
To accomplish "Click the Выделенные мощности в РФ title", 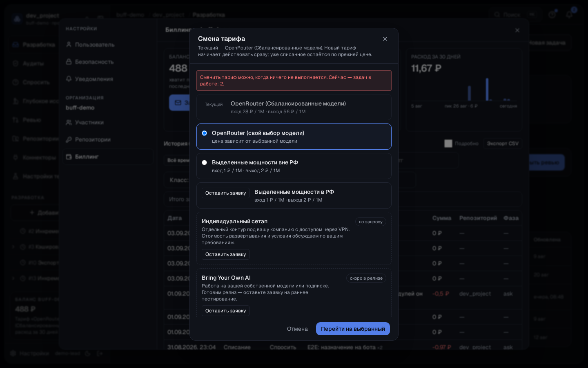I will 294,192.
